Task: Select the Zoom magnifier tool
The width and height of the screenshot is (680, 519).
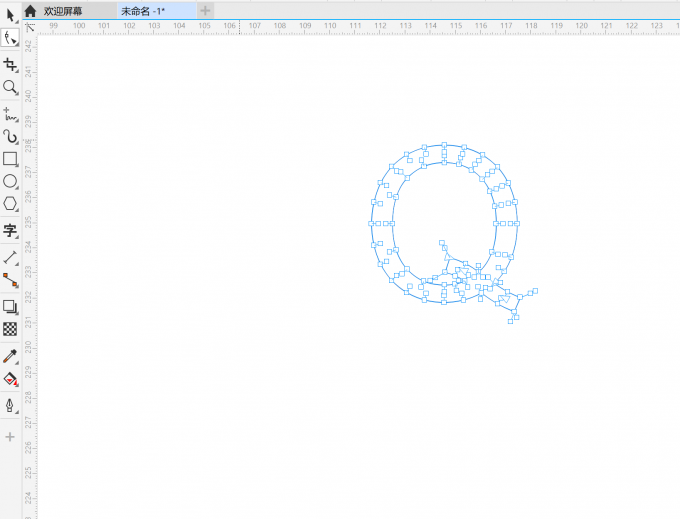Action: [x=10, y=88]
